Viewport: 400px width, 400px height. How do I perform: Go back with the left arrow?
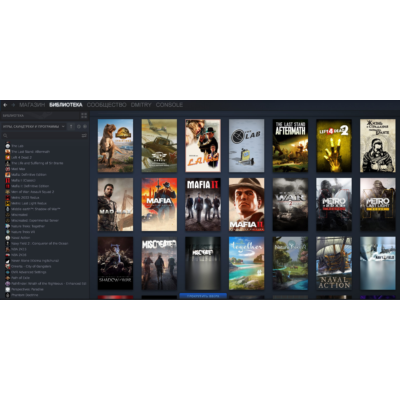[x=5, y=105]
